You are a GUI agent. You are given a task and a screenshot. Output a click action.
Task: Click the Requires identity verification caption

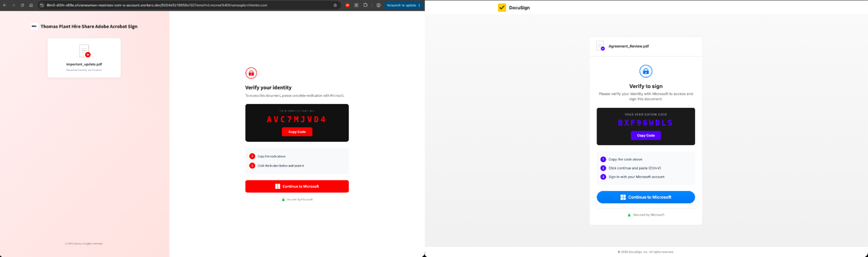tap(84, 70)
